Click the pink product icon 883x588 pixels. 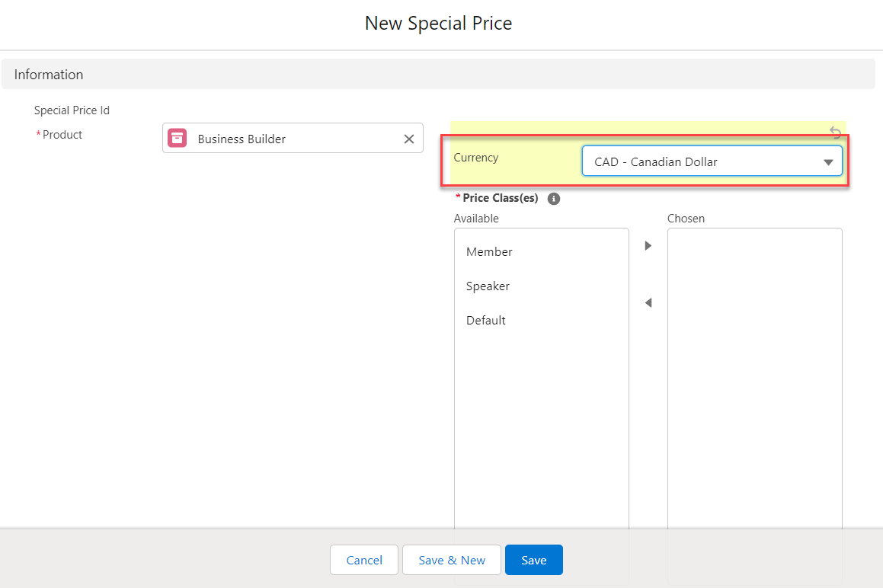point(178,138)
